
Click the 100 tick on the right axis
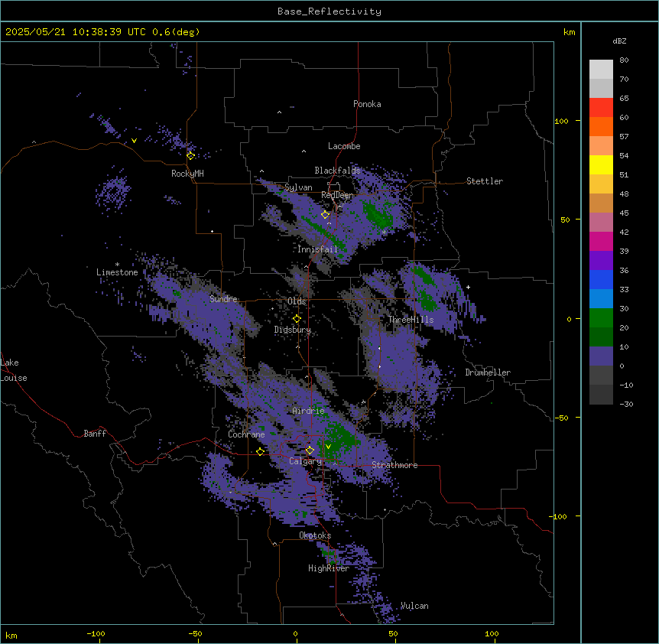click(x=561, y=121)
